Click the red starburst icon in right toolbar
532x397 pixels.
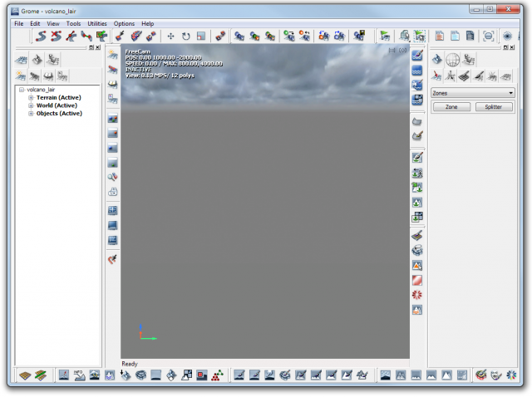(417, 295)
